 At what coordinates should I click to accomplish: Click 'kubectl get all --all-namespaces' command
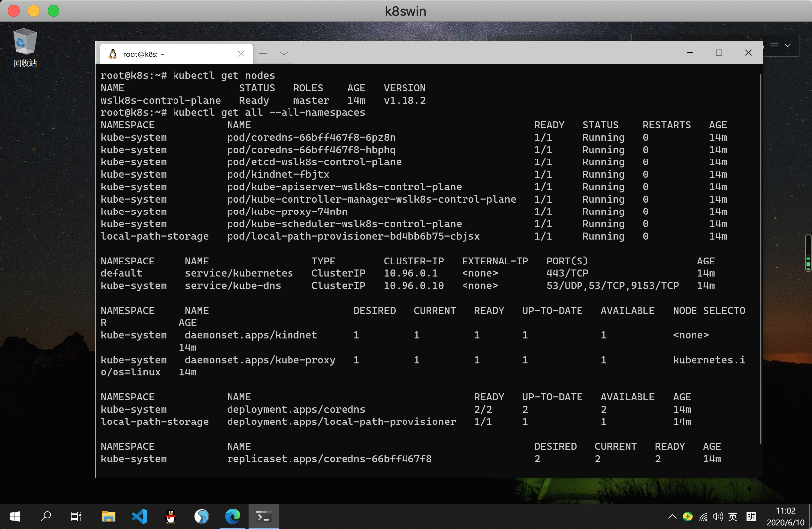[269, 112]
